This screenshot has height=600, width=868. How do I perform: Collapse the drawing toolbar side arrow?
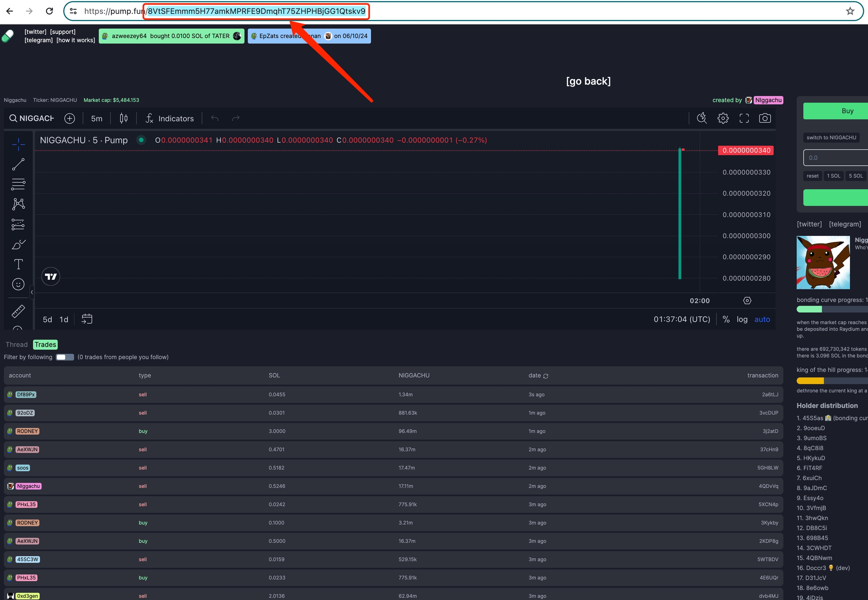click(x=32, y=292)
